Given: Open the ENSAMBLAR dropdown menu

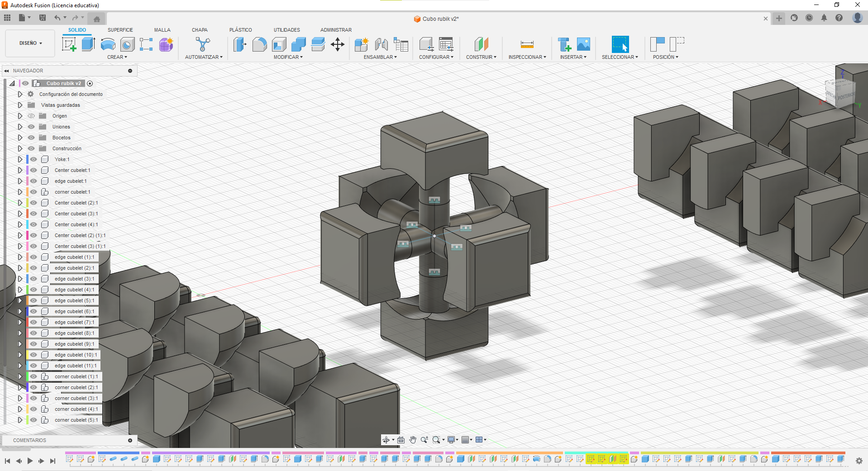Looking at the screenshot, I should coord(380,57).
